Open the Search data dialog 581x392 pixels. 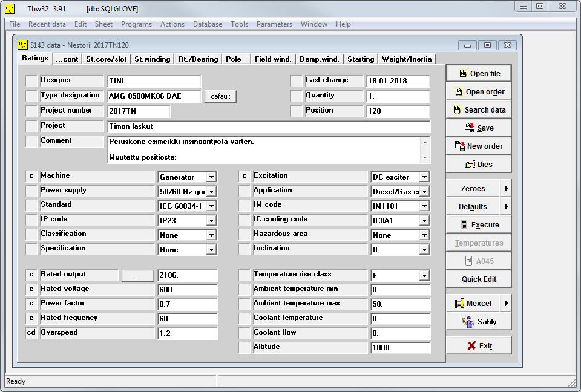(479, 109)
